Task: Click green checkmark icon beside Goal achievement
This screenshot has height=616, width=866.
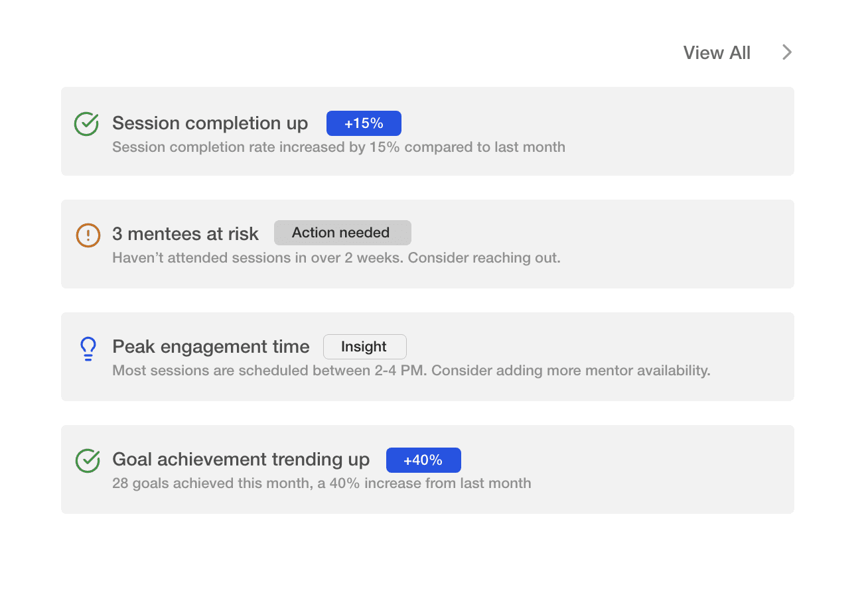Action: pyautogui.click(x=88, y=461)
